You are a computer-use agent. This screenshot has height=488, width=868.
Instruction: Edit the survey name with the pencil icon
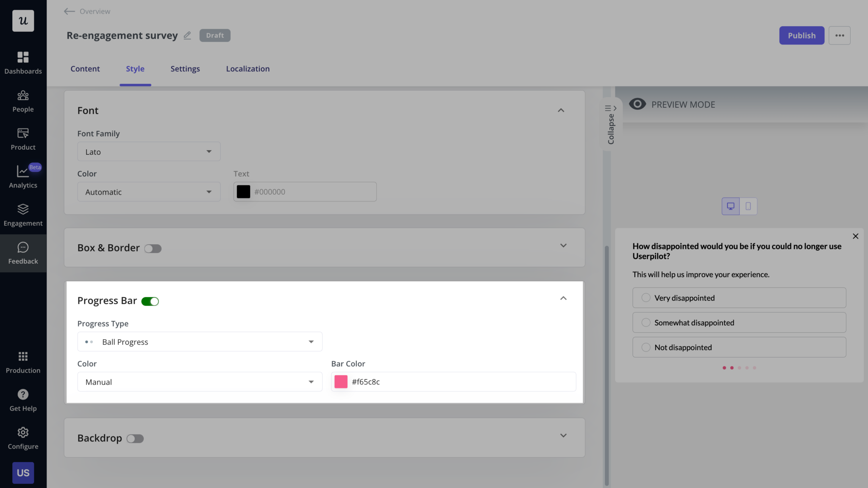(x=187, y=36)
